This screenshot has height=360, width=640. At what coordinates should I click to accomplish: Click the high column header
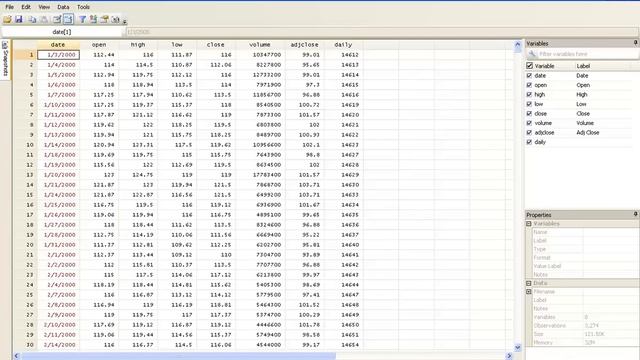pos(138,44)
